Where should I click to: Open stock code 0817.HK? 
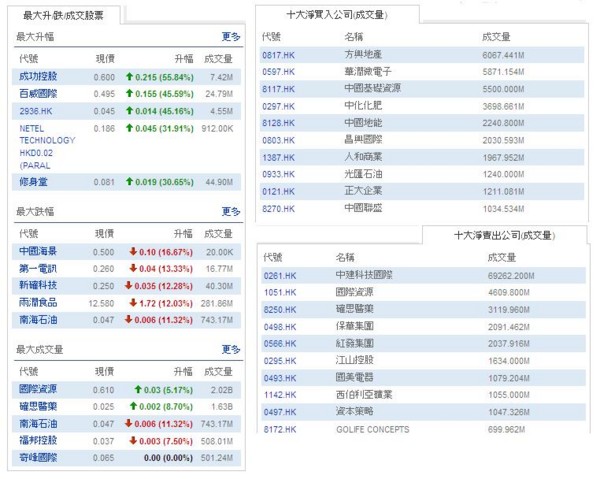coord(279,55)
